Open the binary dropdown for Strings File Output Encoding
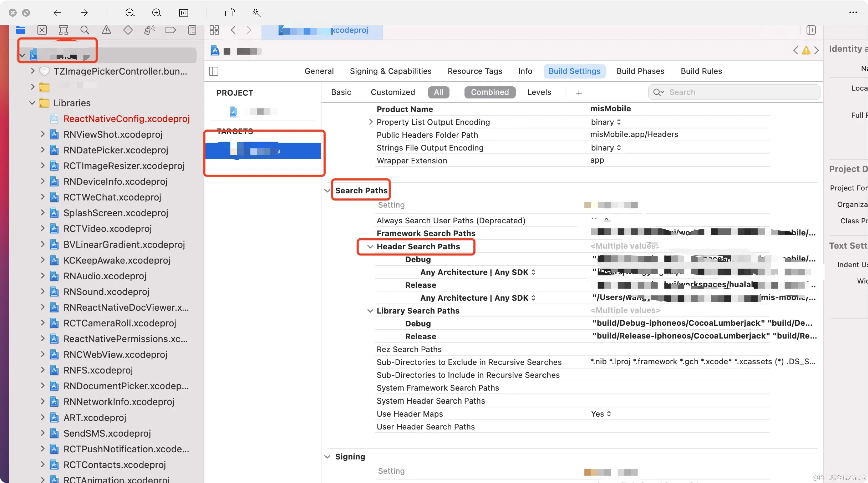Viewport: 868px width, 483px height. coord(605,148)
